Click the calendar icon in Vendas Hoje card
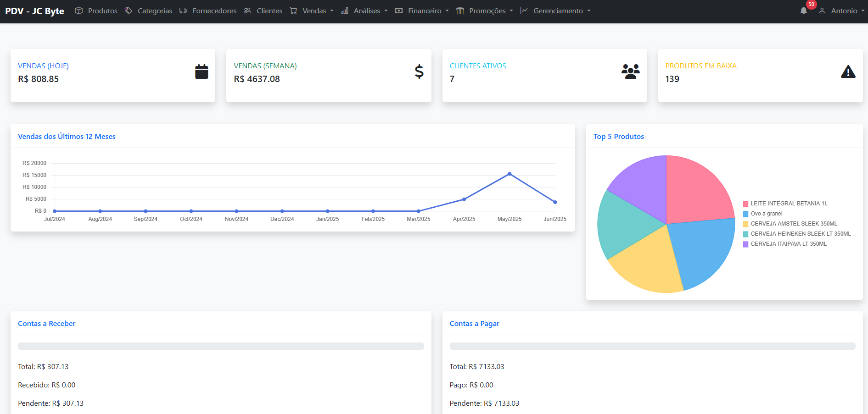 point(202,72)
